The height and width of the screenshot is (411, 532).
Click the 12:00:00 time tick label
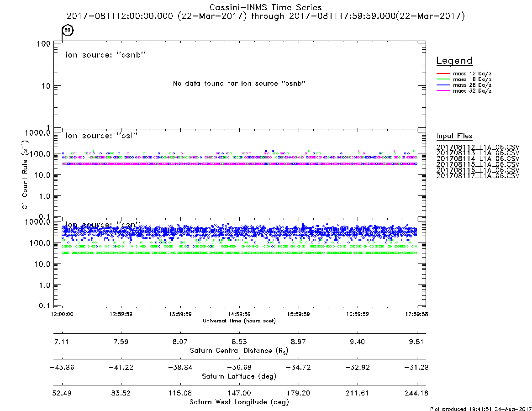(62, 314)
